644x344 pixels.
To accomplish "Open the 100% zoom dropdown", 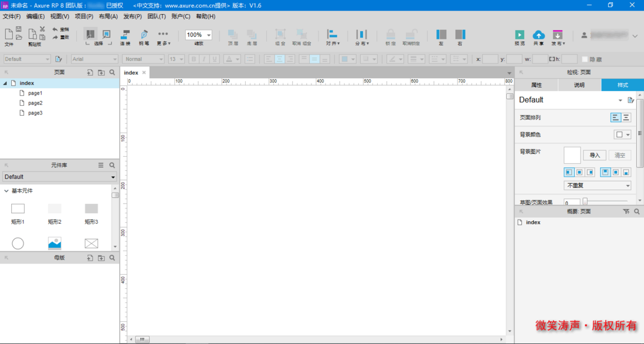I will 209,35.
